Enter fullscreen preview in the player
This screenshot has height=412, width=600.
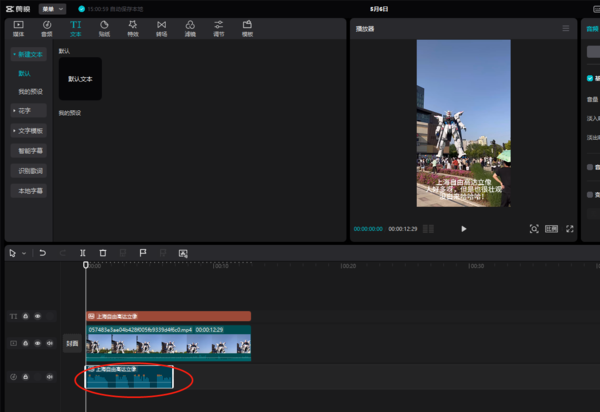[x=570, y=229]
